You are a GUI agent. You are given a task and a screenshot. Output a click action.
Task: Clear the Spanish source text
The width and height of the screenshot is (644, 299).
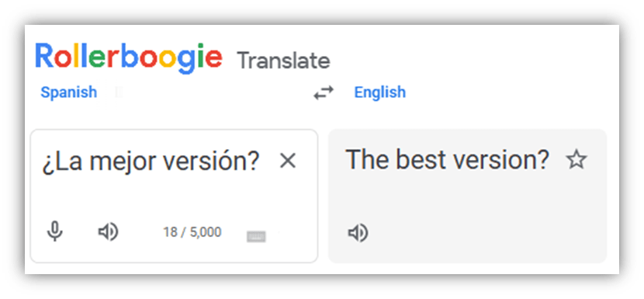point(288,161)
